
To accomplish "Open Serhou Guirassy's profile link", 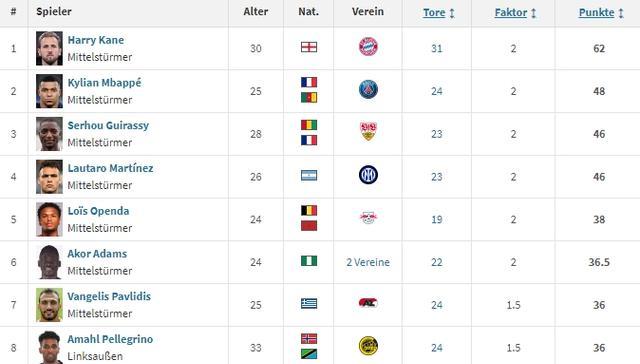I will [108, 125].
